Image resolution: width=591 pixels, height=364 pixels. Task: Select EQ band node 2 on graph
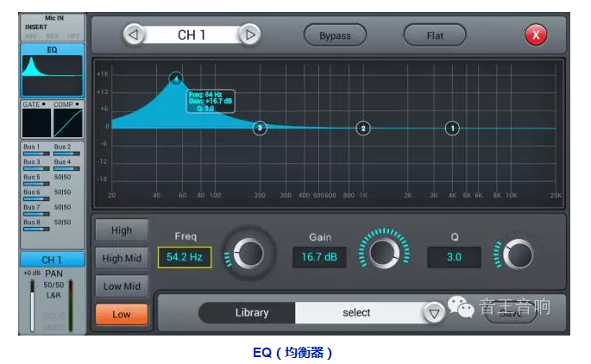[x=363, y=128]
